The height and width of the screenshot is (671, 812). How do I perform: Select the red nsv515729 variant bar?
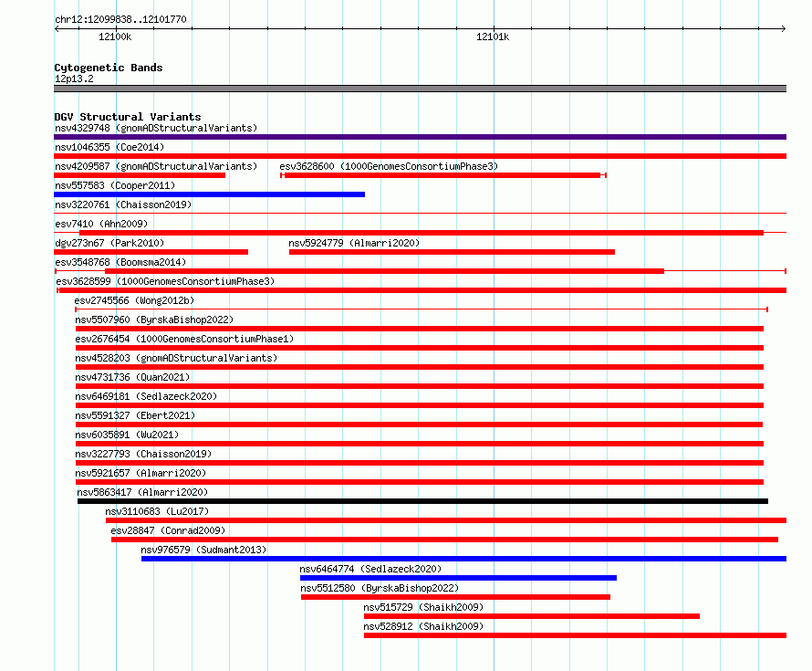tap(532, 616)
